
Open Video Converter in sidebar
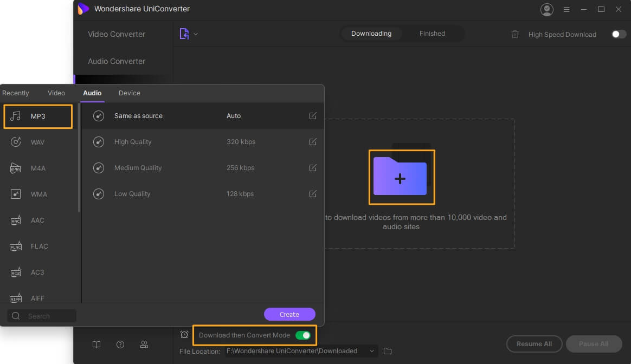click(x=117, y=34)
